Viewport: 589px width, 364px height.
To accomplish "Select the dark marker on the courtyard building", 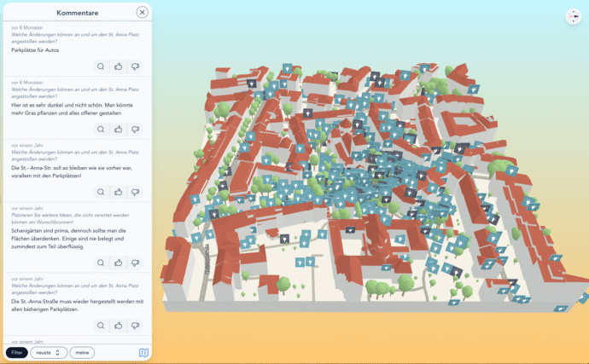I will [x=350, y=230].
